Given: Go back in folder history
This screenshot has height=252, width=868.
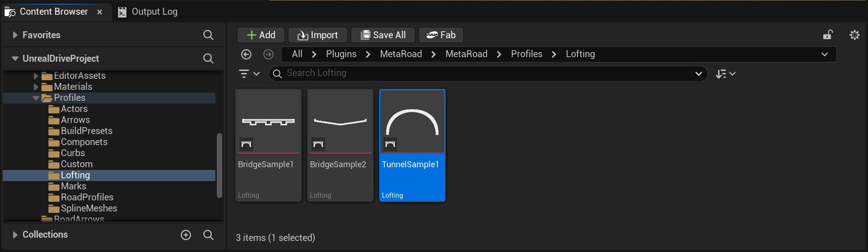Looking at the screenshot, I should [x=246, y=54].
